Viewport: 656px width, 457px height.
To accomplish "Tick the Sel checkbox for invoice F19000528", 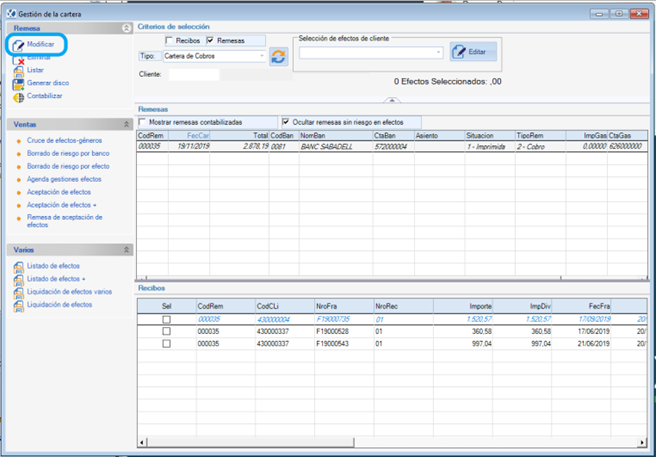I will point(167,331).
